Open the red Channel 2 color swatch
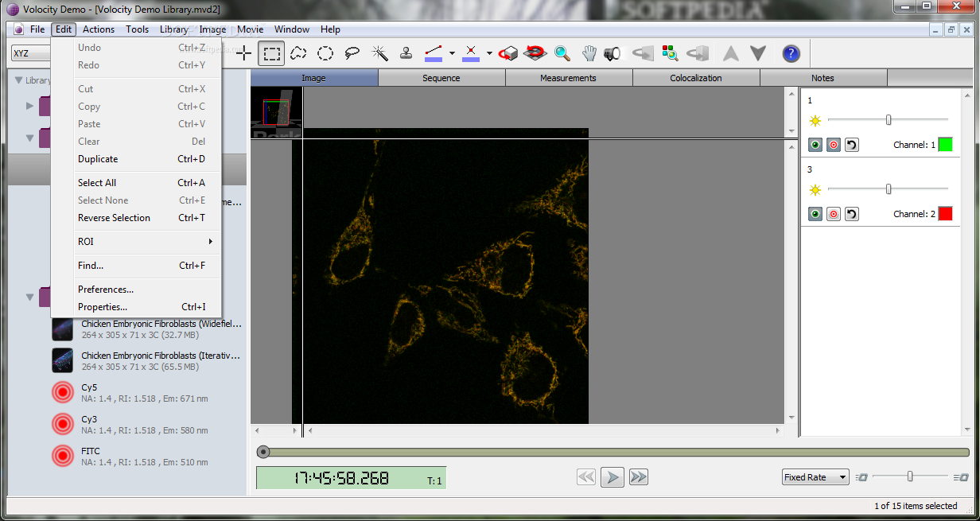 pyautogui.click(x=945, y=214)
